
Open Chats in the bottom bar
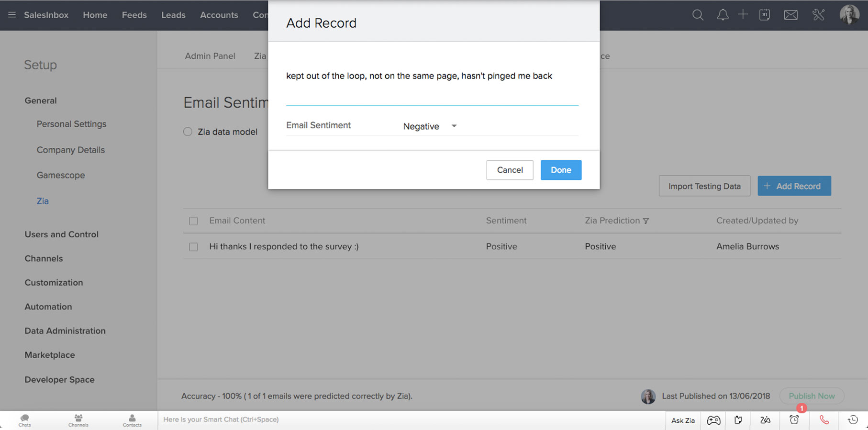(x=25, y=420)
